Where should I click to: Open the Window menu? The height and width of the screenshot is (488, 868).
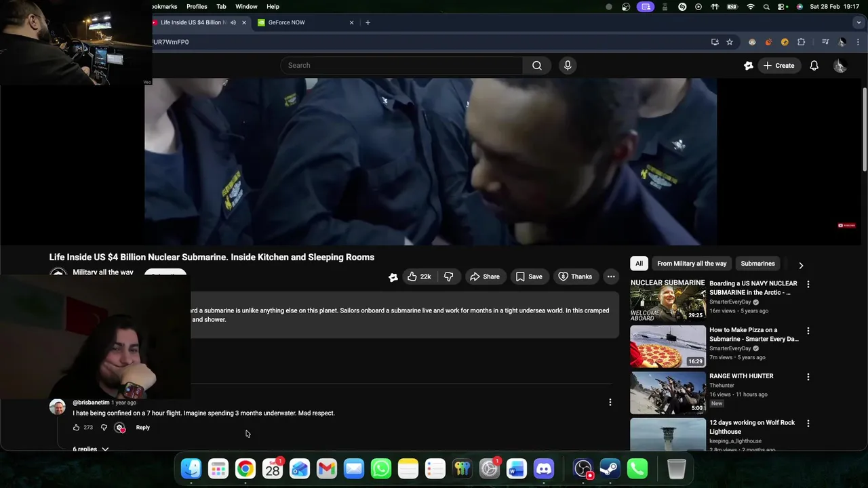(x=246, y=7)
